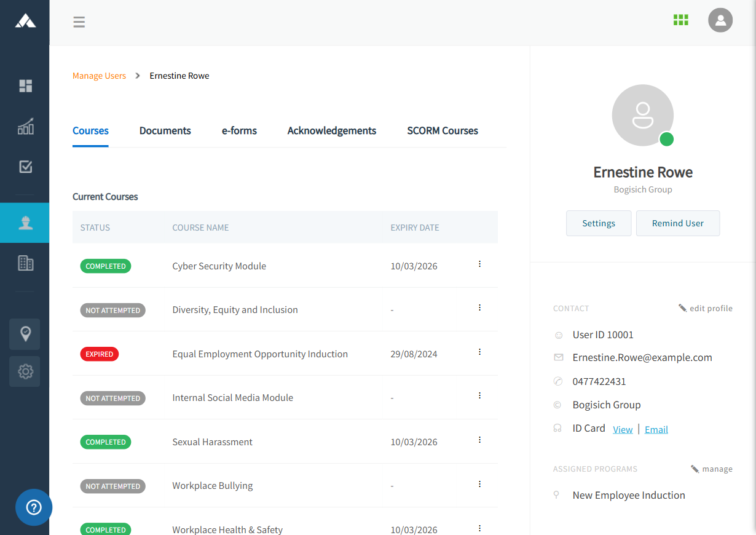
Task: Click the Remind User button
Action: pos(677,223)
